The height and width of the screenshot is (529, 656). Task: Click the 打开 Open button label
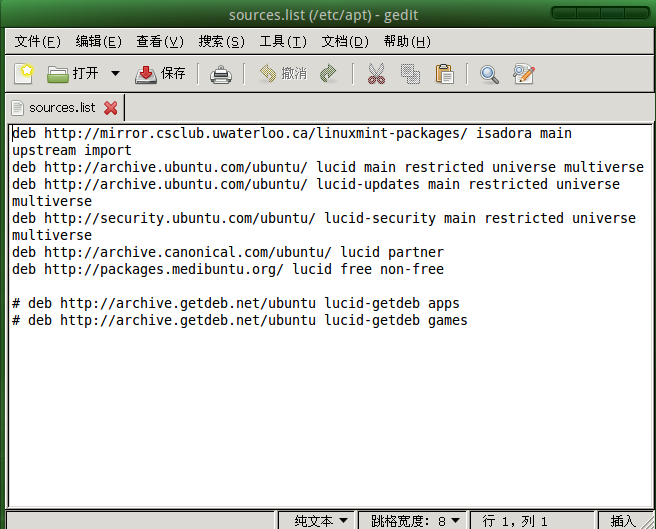(86, 73)
